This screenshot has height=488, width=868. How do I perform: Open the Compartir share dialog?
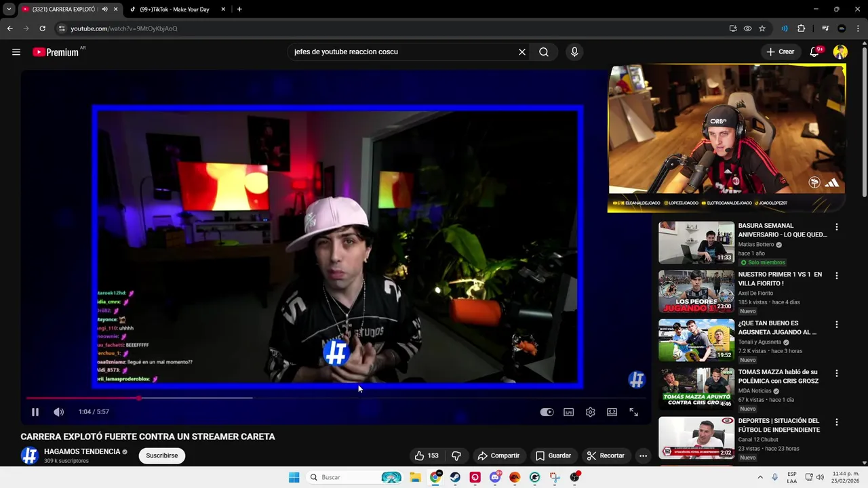click(x=498, y=455)
